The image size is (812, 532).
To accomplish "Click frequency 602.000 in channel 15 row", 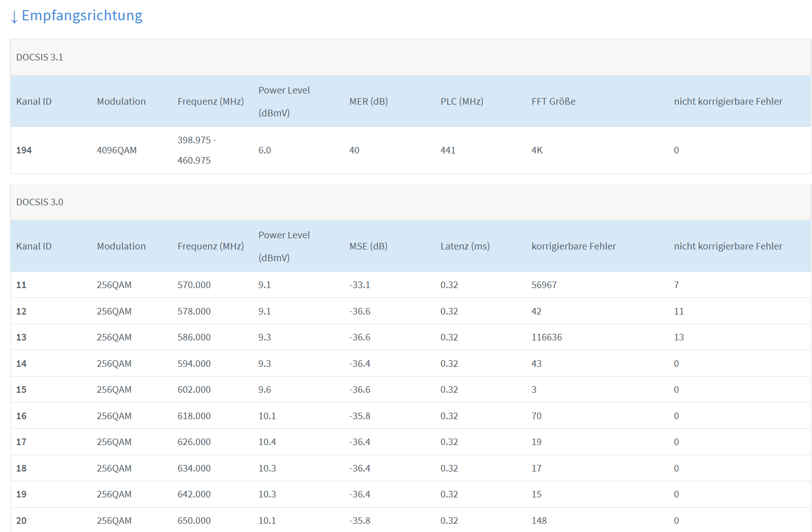I will [x=194, y=390].
